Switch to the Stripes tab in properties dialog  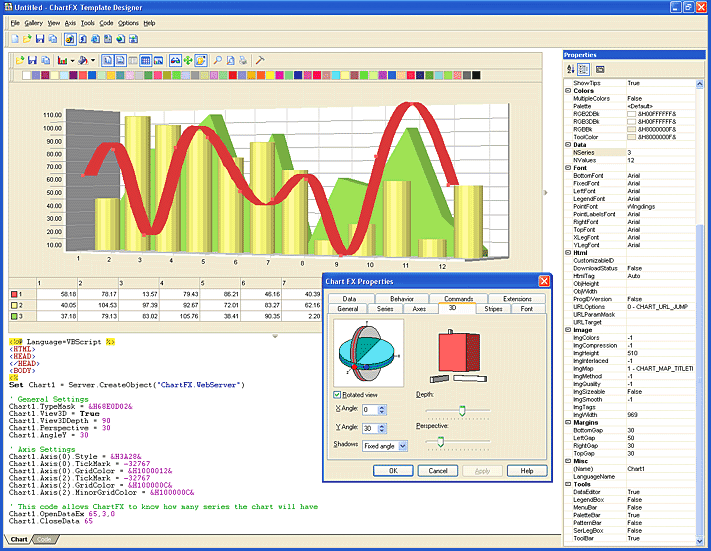point(493,309)
